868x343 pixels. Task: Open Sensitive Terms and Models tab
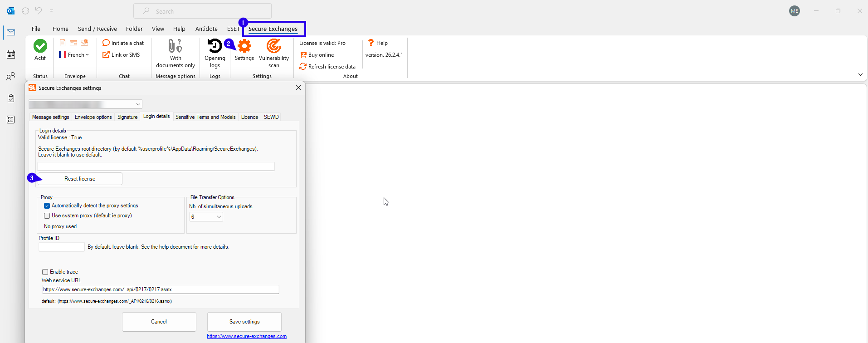point(205,117)
